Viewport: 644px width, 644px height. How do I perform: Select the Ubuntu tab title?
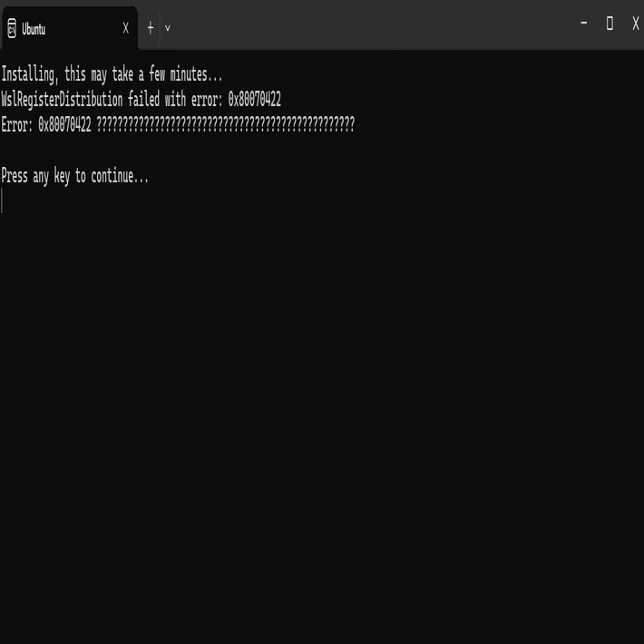pos(34,29)
